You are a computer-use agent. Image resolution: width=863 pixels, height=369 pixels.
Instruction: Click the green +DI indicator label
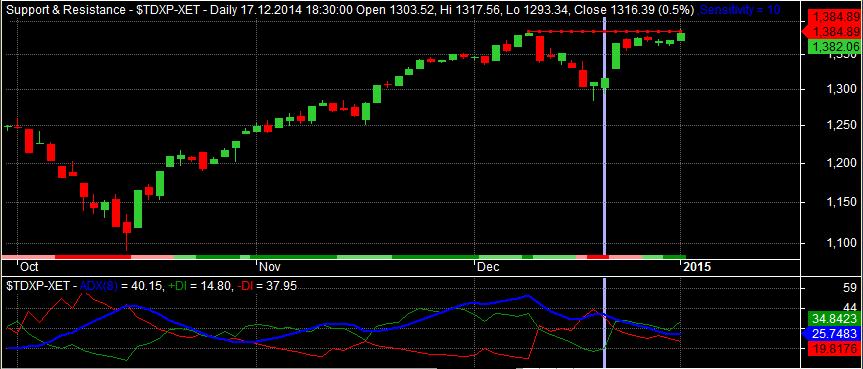pyautogui.click(x=179, y=285)
